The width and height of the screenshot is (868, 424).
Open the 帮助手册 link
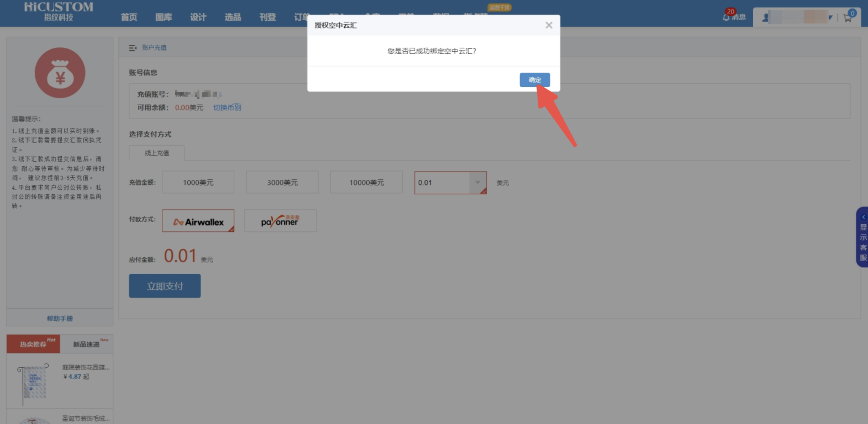(x=60, y=318)
